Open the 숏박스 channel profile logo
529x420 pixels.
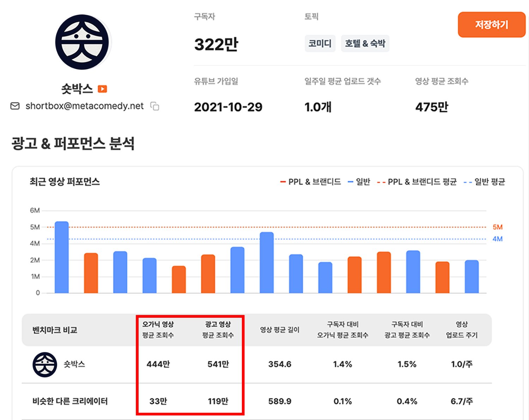(82, 42)
